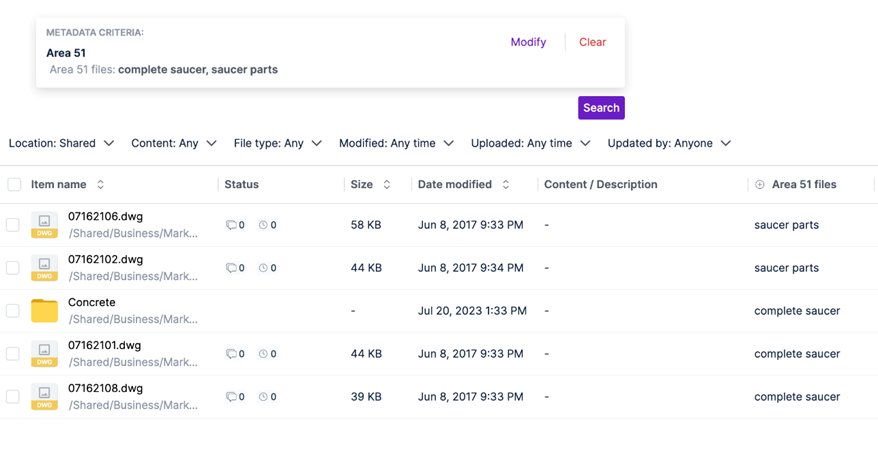The width and height of the screenshot is (878, 454).
Task: Click Modify to edit metadata criteria
Action: pos(528,42)
